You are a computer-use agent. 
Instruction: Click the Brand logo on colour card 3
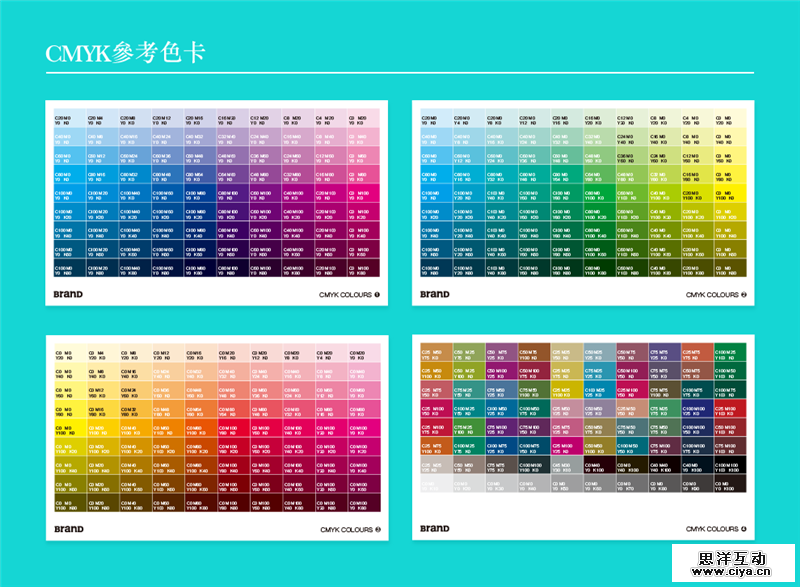point(67,529)
